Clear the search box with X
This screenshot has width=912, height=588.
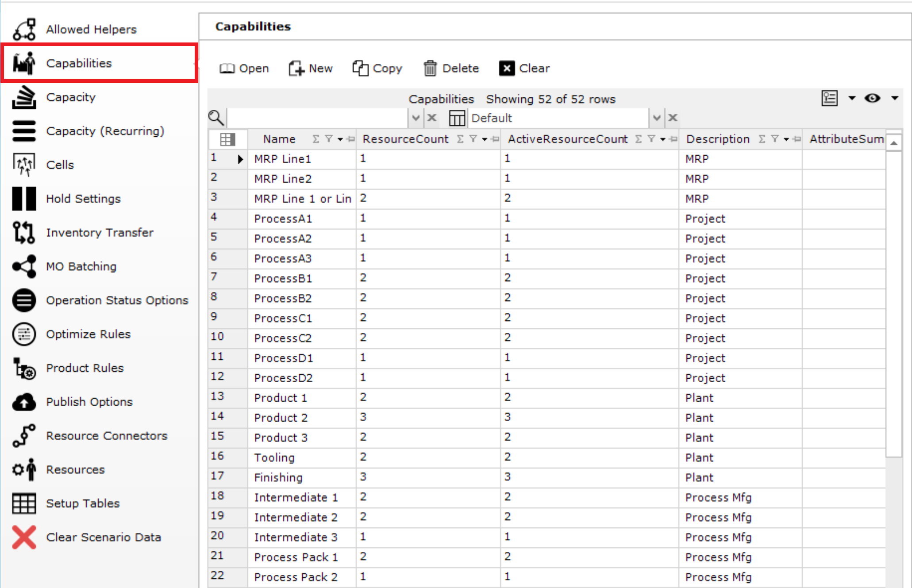pyautogui.click(x=432, y=118)
